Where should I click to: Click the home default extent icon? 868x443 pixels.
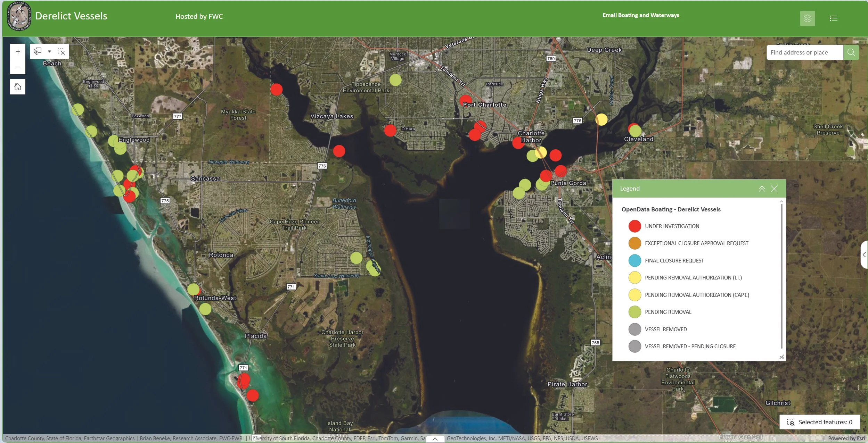[x=18, y=87]
